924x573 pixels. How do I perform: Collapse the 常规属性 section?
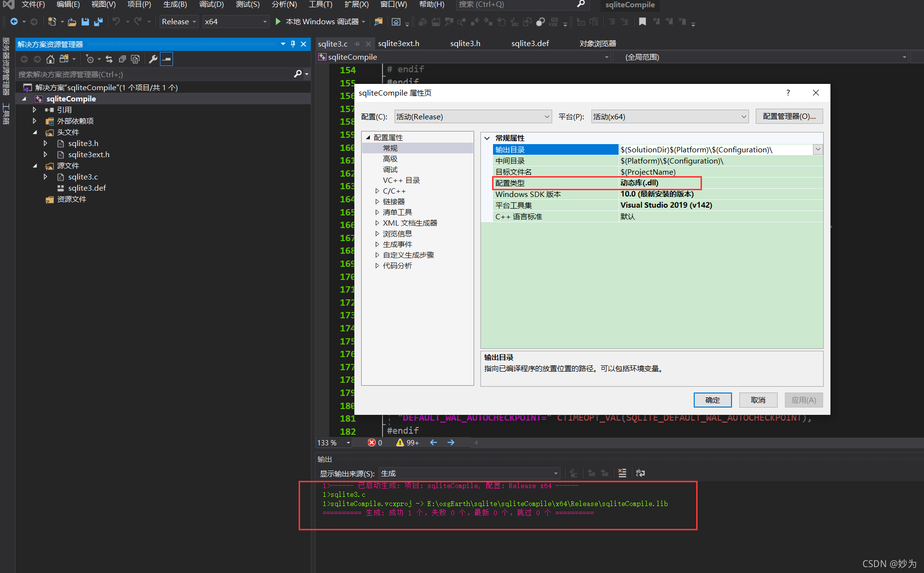click(x=487, y=138)
